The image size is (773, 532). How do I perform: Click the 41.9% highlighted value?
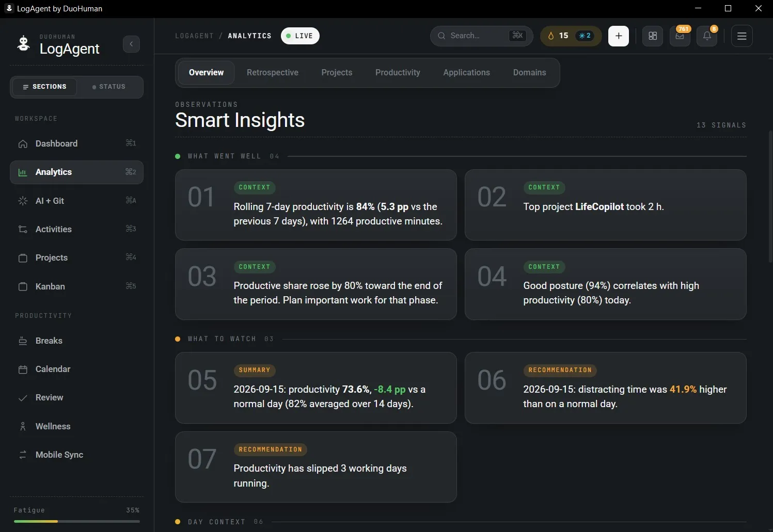coord(683,390)
